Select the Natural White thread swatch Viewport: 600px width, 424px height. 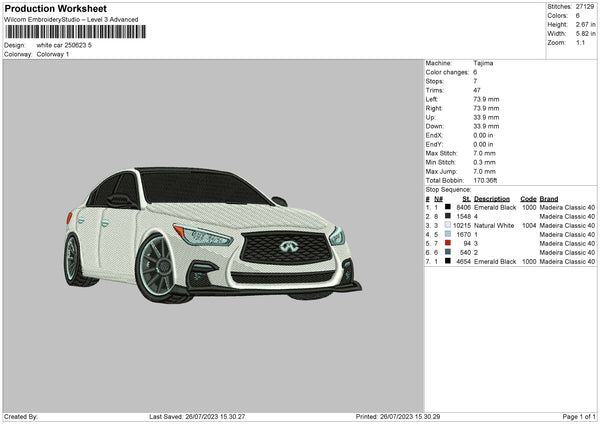pos(448,225)
